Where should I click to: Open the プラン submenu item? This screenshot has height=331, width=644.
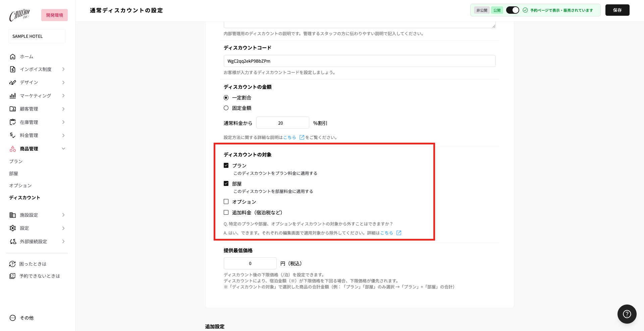[16, 161]
